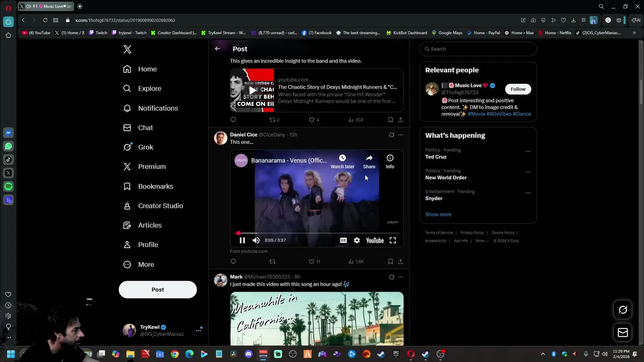Open the Google Maps bookmark
The width and height of the screenshot is (644, 362).
446,33
